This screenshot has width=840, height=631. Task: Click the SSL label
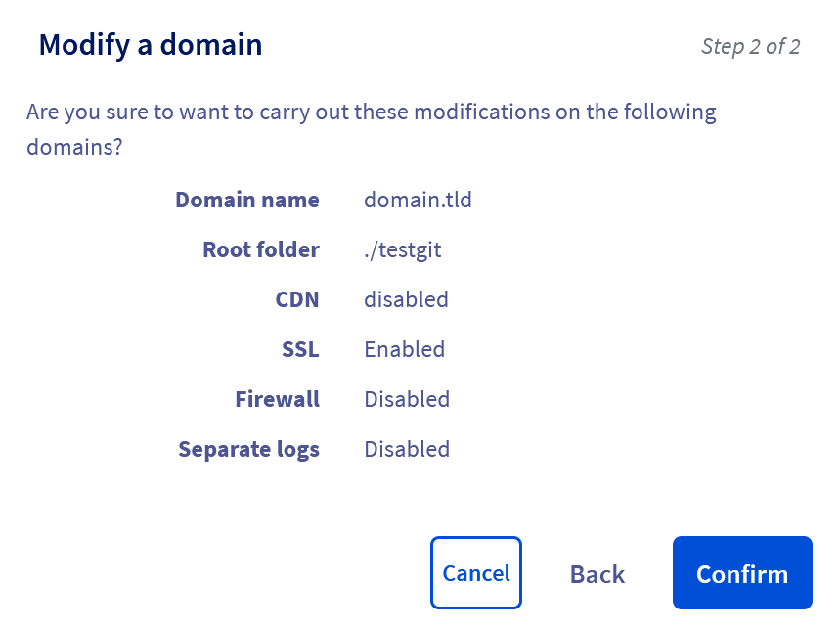(300, 349)
